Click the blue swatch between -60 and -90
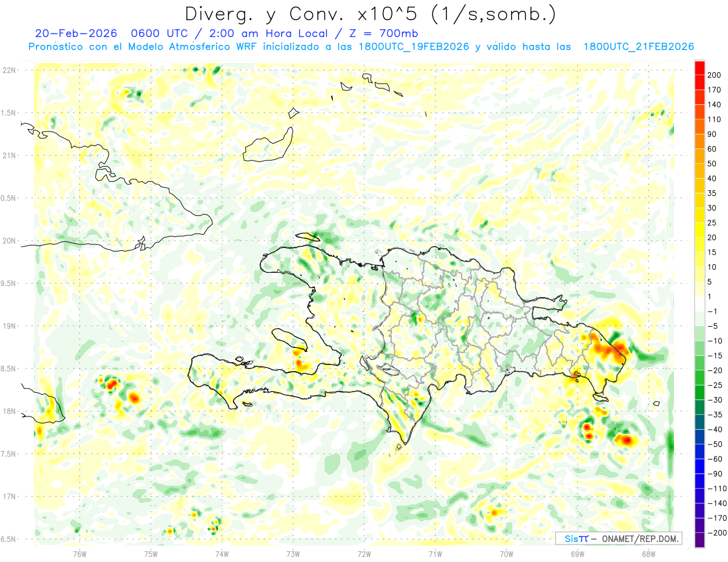 pos(699,466)
